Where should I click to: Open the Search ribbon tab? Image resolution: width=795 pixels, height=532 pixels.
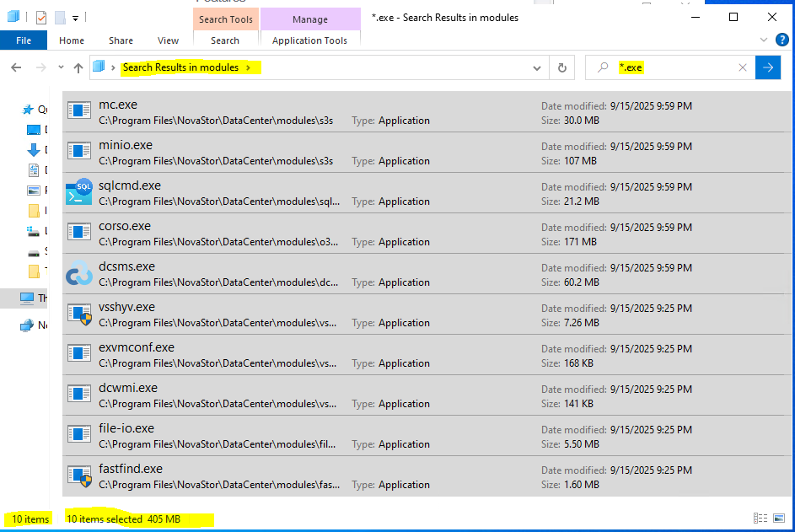(x=225, y=40)
